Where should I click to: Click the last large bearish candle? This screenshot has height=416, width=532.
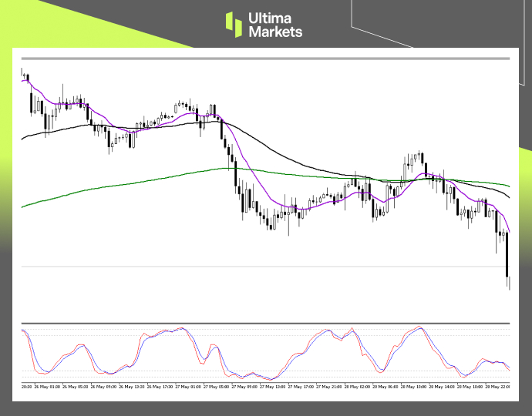click(x=507, y=254)
